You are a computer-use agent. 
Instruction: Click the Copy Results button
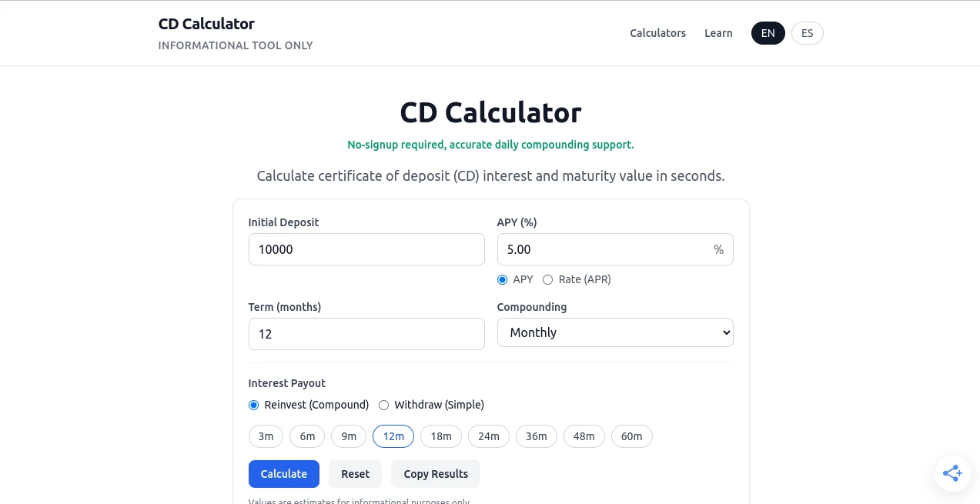click(436, 474)
